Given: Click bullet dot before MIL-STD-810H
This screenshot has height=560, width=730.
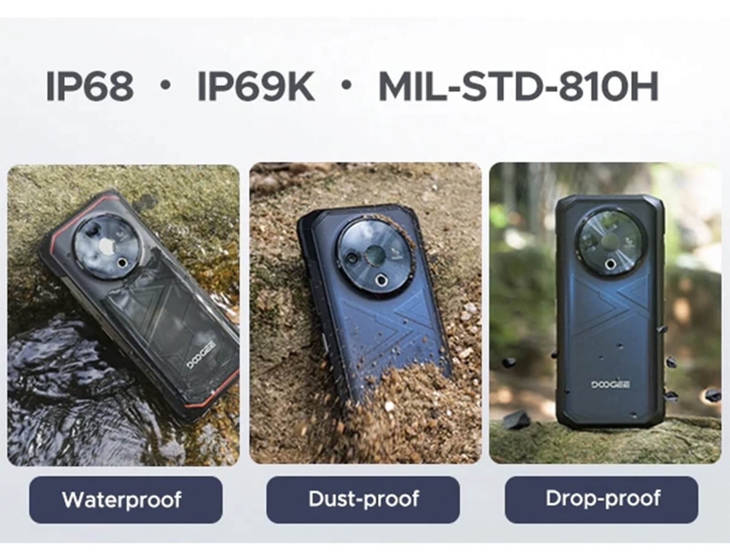Looking at the screenshot, I should tap(347, 85).
